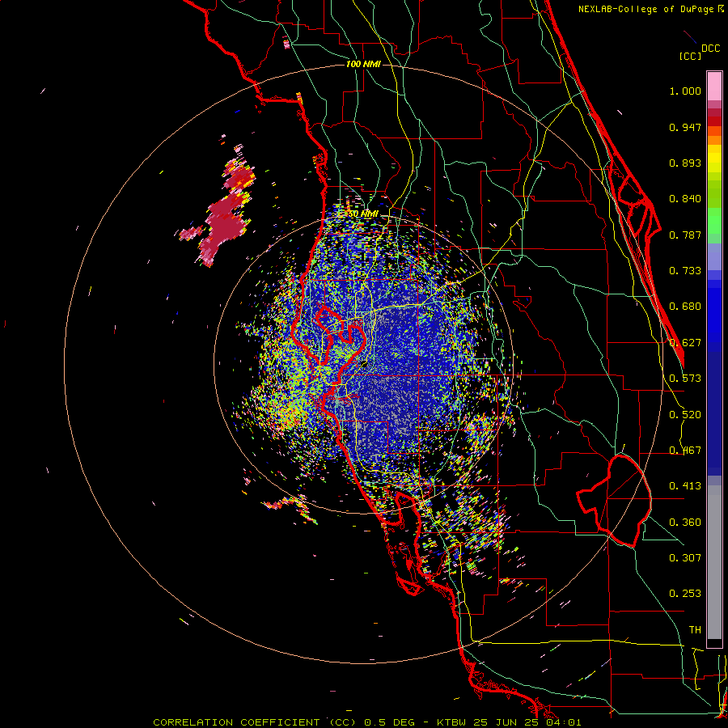Image resolution: width=728 pixels, height=728 pixels.
Task: Select the 0.467 scale value
Action: (x=685, y=451)
